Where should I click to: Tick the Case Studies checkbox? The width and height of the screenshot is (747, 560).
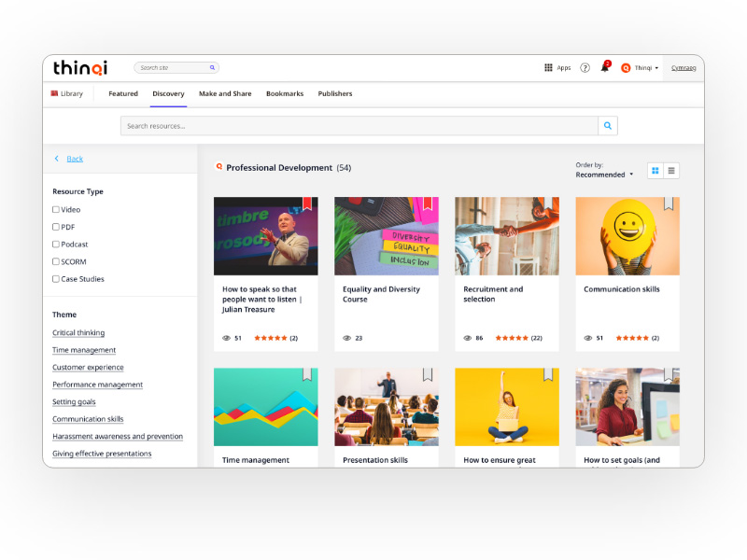[x=56, y=279]
